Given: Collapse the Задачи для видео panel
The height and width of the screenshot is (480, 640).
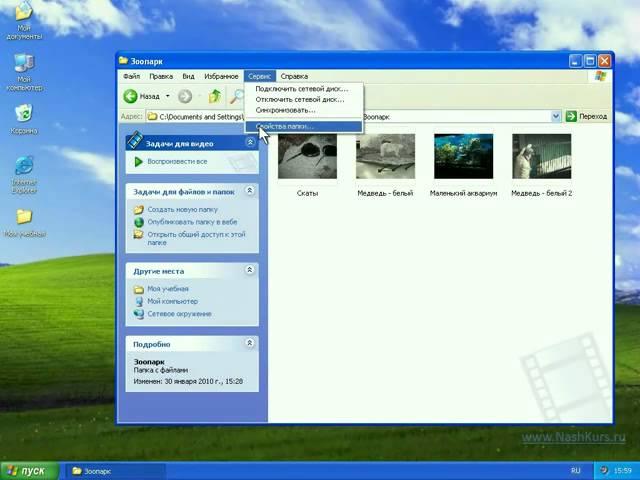Looking at the screenshot, I should click(250, 142).
